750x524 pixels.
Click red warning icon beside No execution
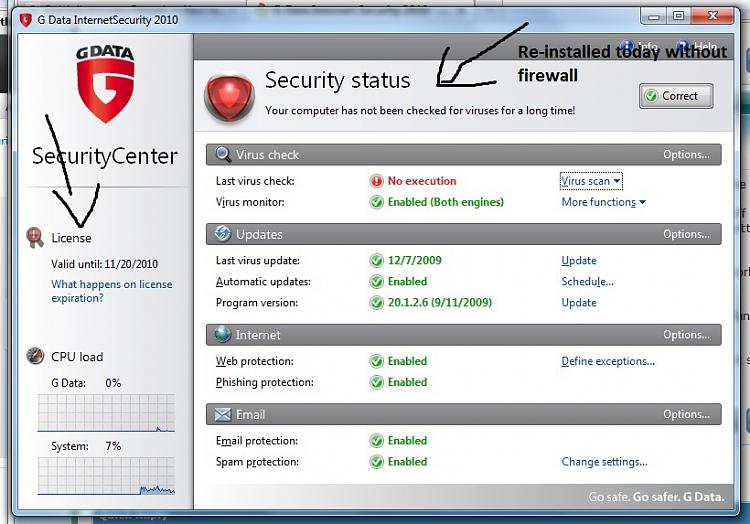point(376,181)
